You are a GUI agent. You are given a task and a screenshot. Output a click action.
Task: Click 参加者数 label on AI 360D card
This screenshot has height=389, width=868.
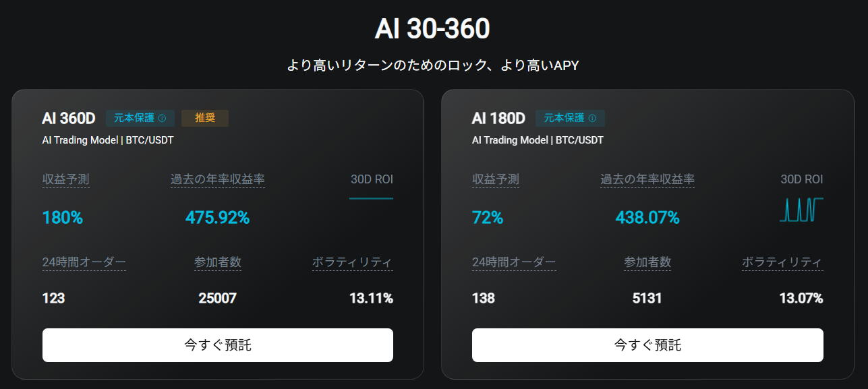(217, 262)
